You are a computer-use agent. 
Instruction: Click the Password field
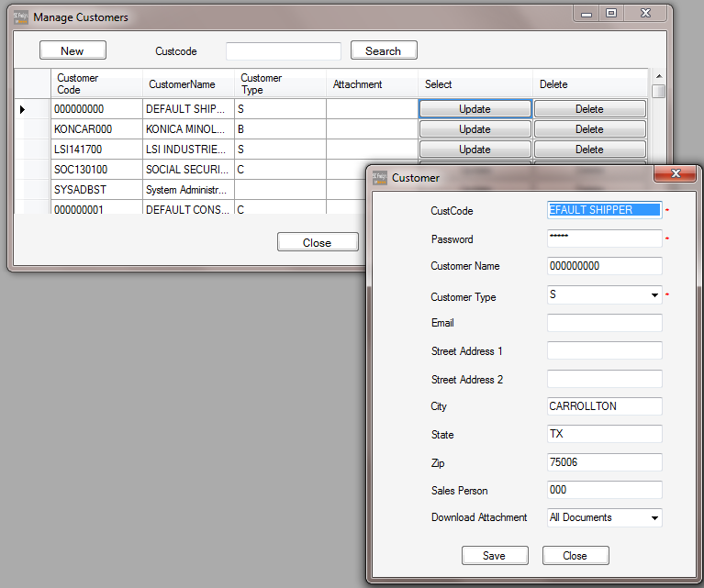point(604,239)
